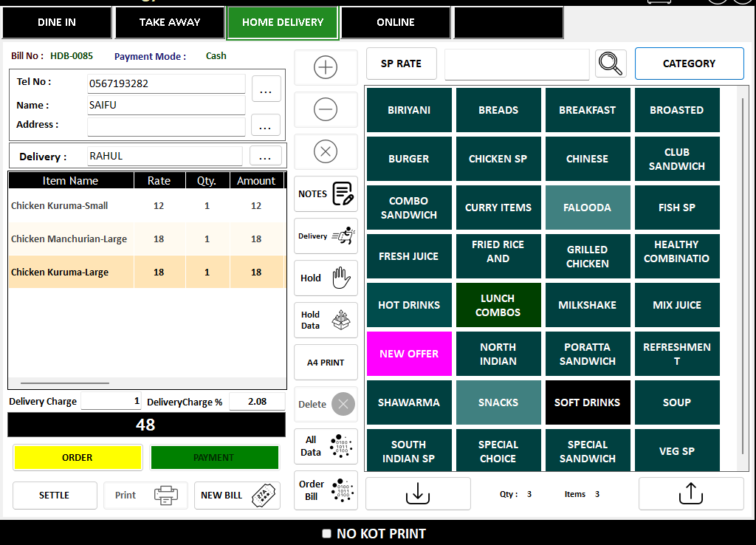Open the MILKSHAKE category
Image resolution: width=756 pixels, height=545 pixels.
click(x=587, y=305)
